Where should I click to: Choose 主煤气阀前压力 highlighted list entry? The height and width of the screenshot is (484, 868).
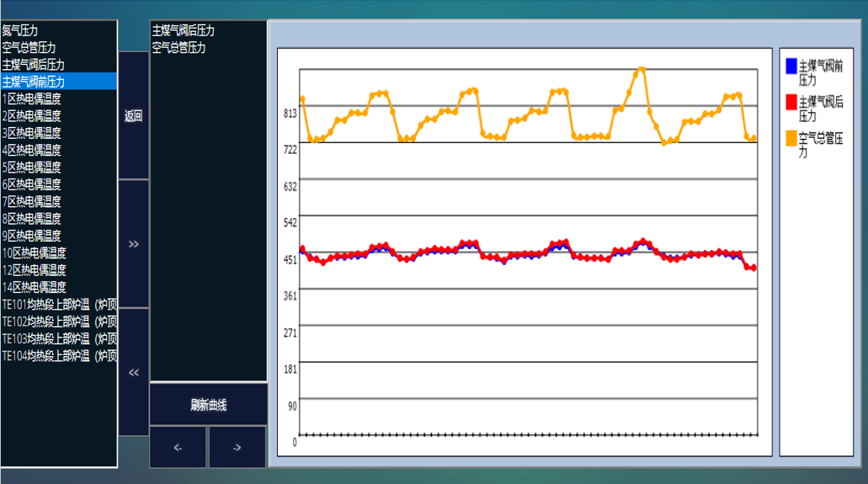[34, 82]
